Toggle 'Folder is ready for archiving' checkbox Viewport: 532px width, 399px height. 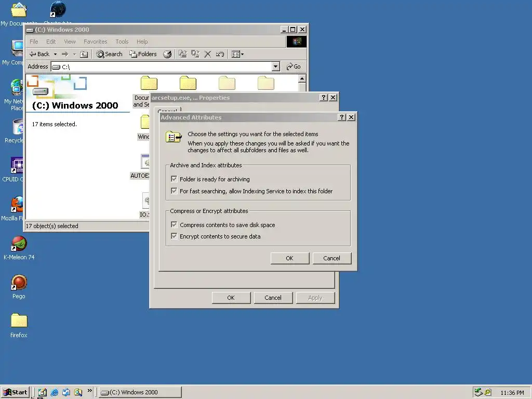pos(174,179)
